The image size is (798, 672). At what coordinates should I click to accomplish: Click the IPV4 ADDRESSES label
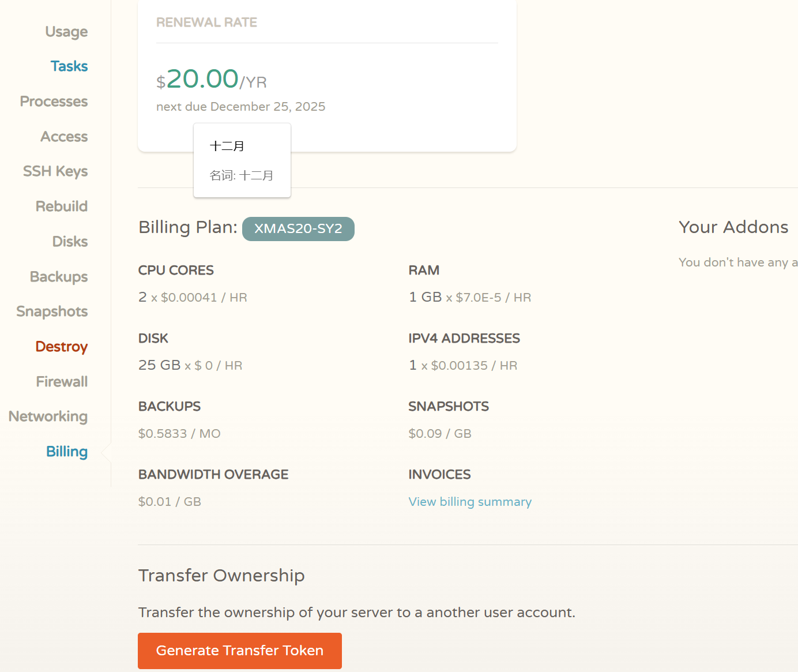(x=464, y=339)
